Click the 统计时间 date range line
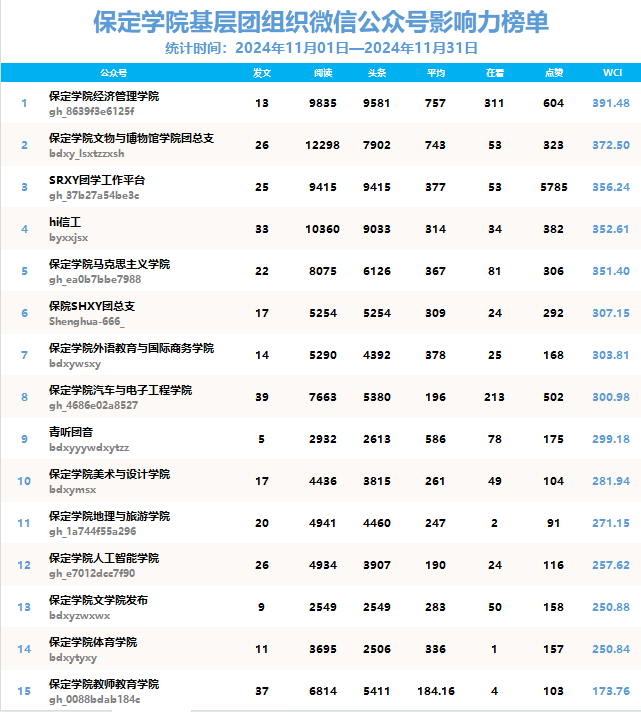641x712 pixels. point(321,48)
